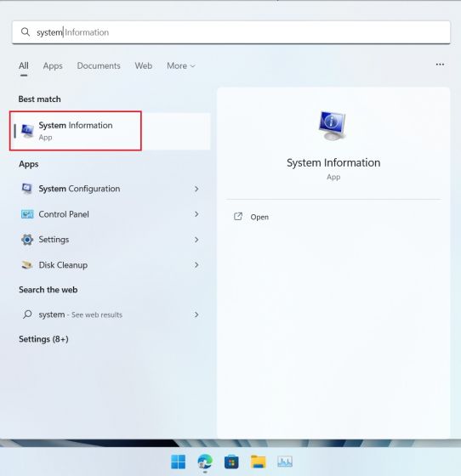Viewport: 461px width, 476px height.
Task: Click the Control Panel app icon
Action: (27, 214)
